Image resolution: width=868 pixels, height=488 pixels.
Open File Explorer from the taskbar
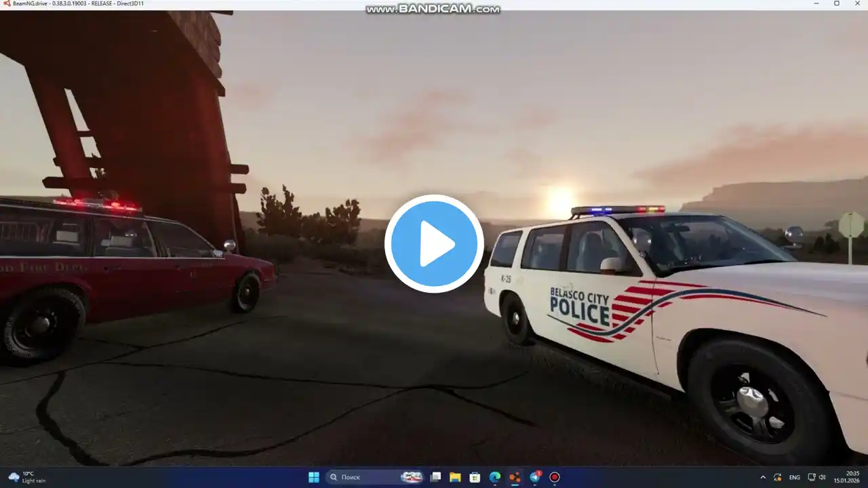coord(455,477)
